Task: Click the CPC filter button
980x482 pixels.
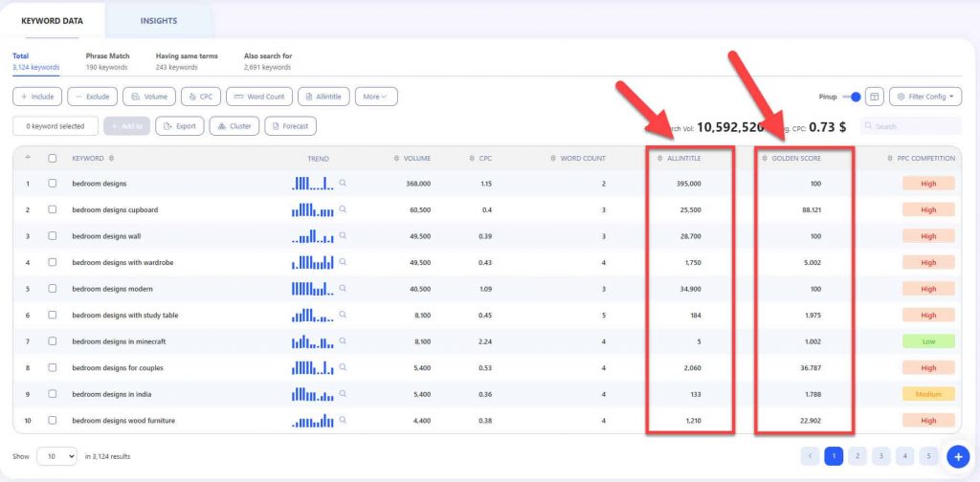Action: (201, 97)
